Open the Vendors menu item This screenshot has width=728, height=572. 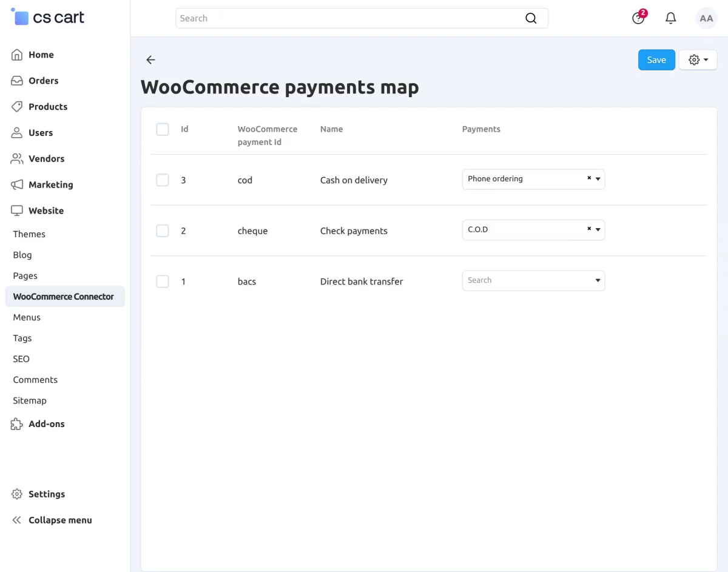(x=46, y=159)
